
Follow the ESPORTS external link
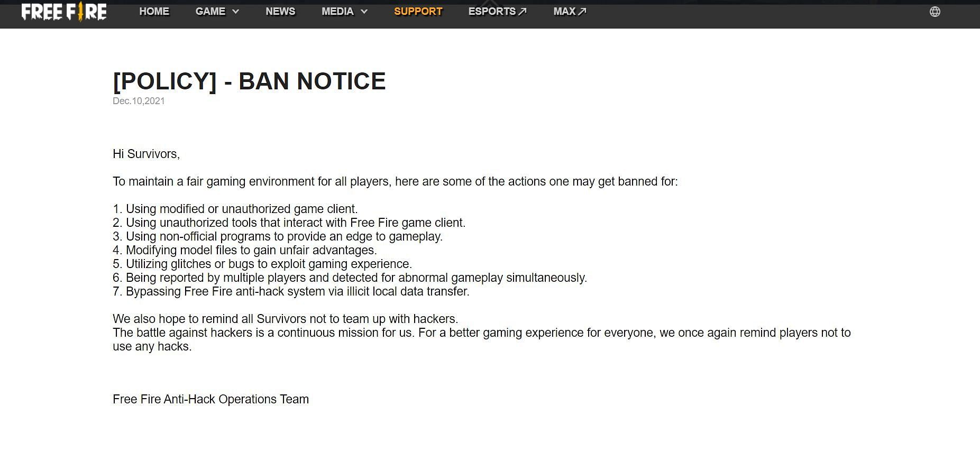pos(492,12)
